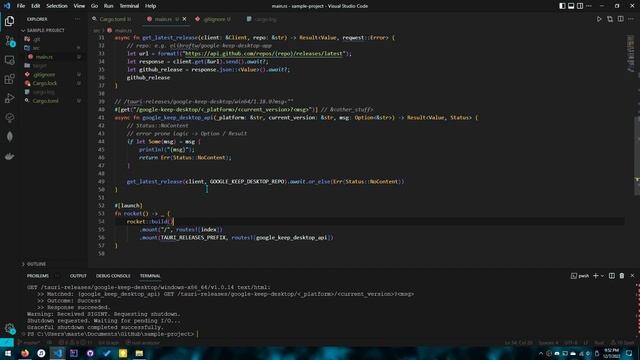Select the Terminal panel tab
Viewport: 640px width, 360px height.
[x=150, y=276]
